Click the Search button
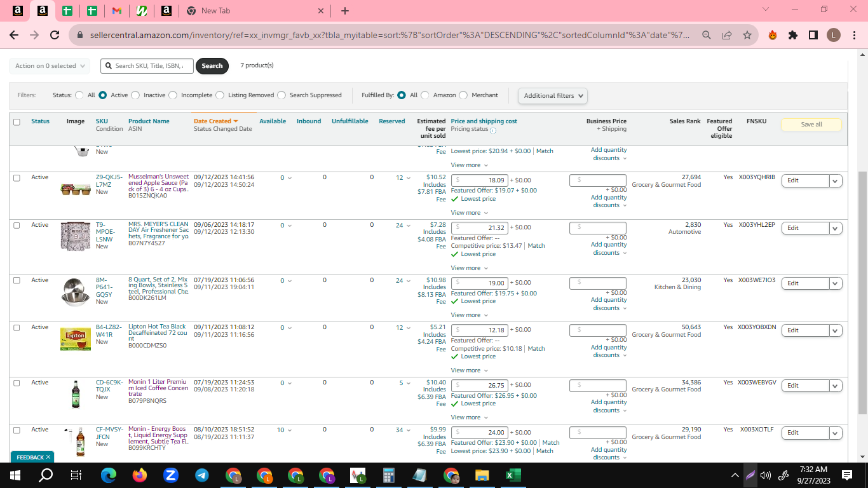Viewport: 868px width, 488px height. 212,66
